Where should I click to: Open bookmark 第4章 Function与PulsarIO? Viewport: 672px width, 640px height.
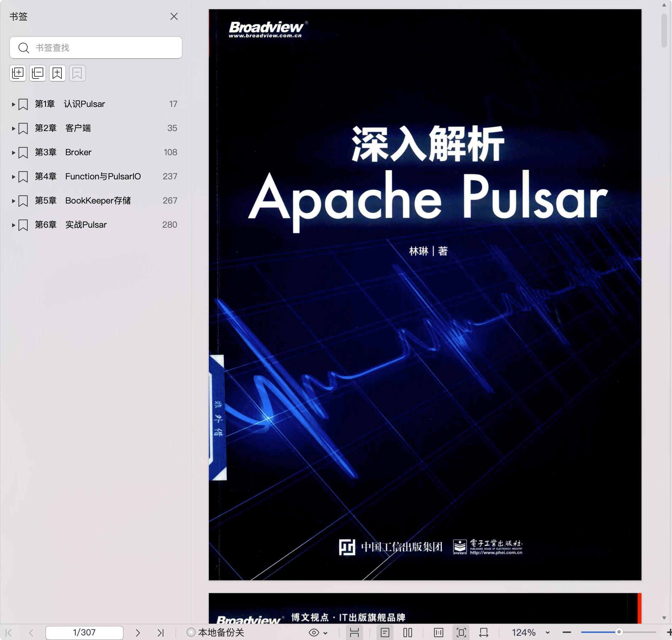pos(103,177)
